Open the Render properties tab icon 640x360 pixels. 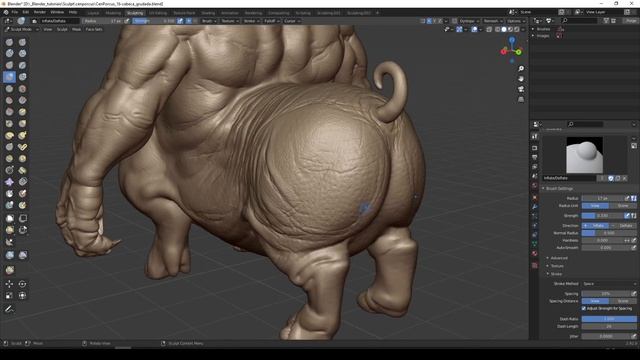pos(535,148)
